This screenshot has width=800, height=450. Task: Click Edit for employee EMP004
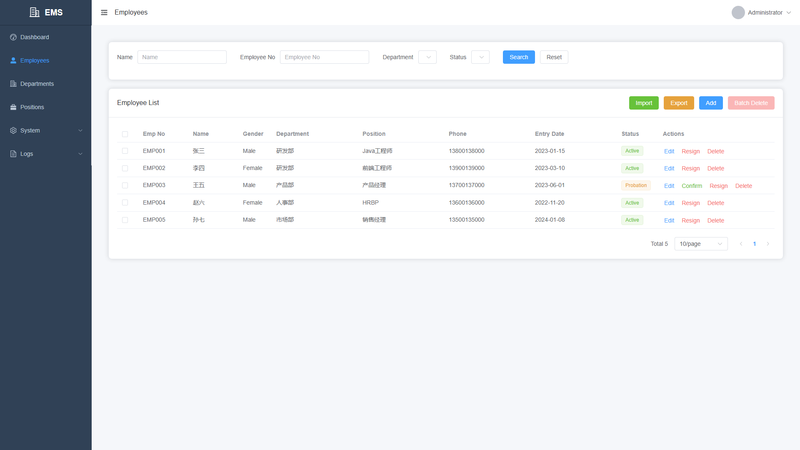(x=669, y=203)
